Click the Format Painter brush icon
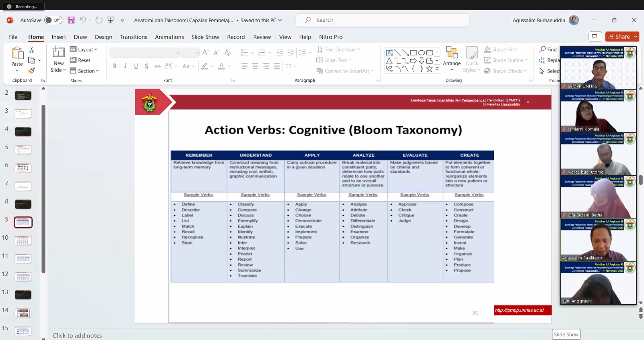 32,70
